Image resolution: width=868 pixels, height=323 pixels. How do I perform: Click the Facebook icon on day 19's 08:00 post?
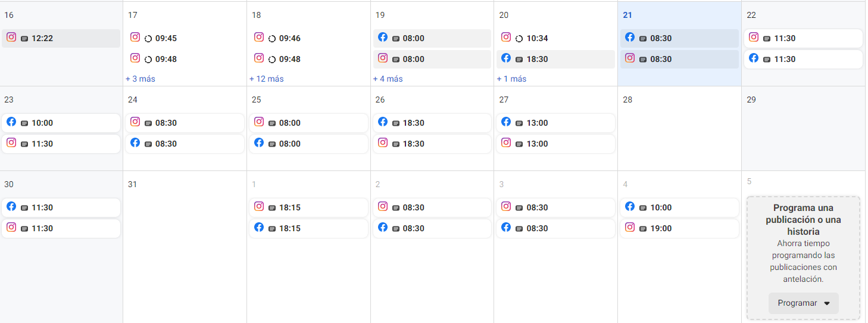pos(383,37)
